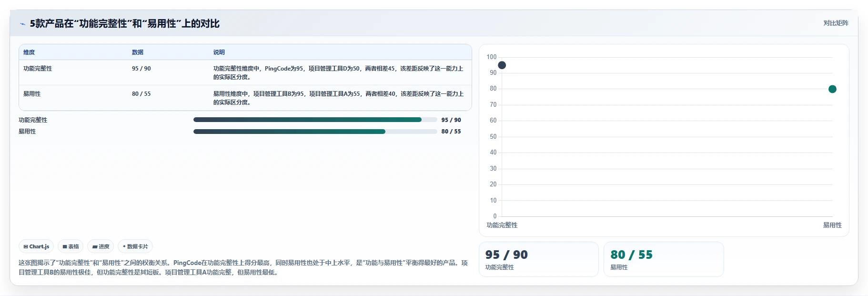Click the 95 / 90 cell in the table
868x296 pixels.
click(141, 69)
